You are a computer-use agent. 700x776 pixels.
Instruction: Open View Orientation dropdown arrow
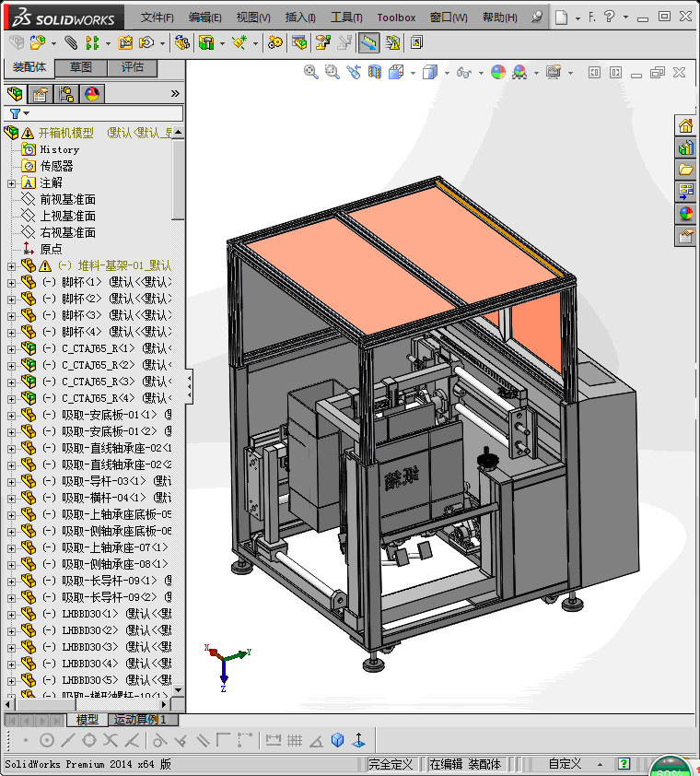413,73
